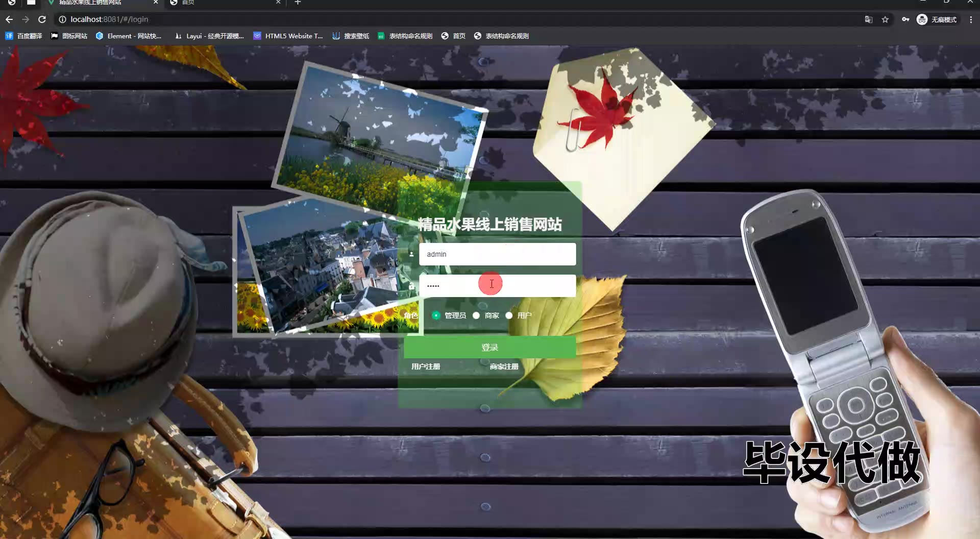Bookmark this page with the star icon

coord(885,19)
